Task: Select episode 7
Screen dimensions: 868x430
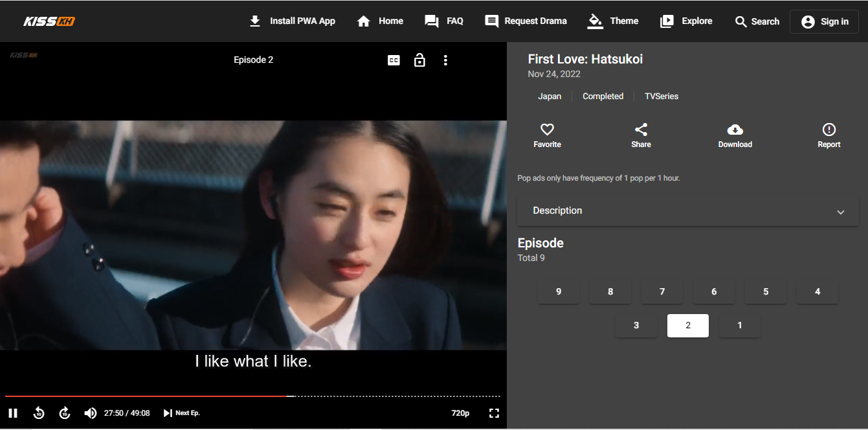Action: click(x=662, y=291)
